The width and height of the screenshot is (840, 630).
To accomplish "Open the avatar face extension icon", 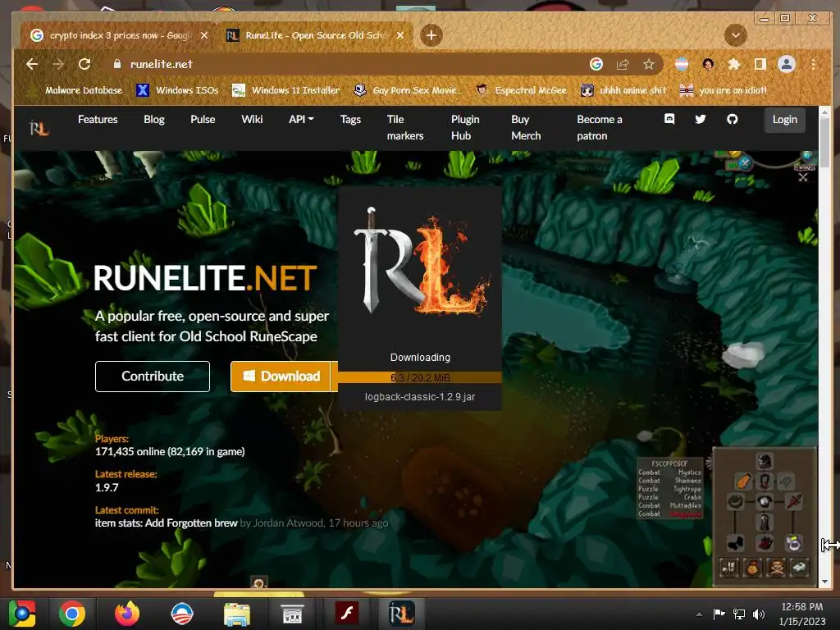I will (x=708, y=64).
